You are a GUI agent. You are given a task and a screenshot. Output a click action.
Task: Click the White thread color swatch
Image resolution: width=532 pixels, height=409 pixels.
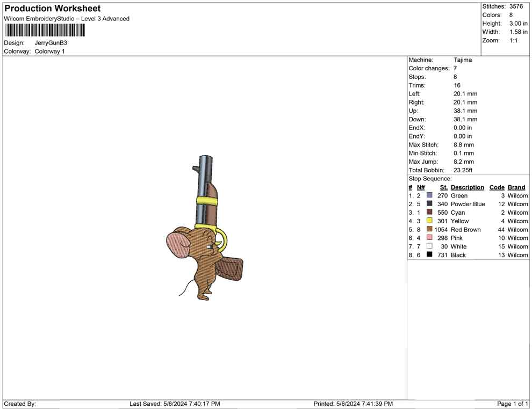click(429, 246)
